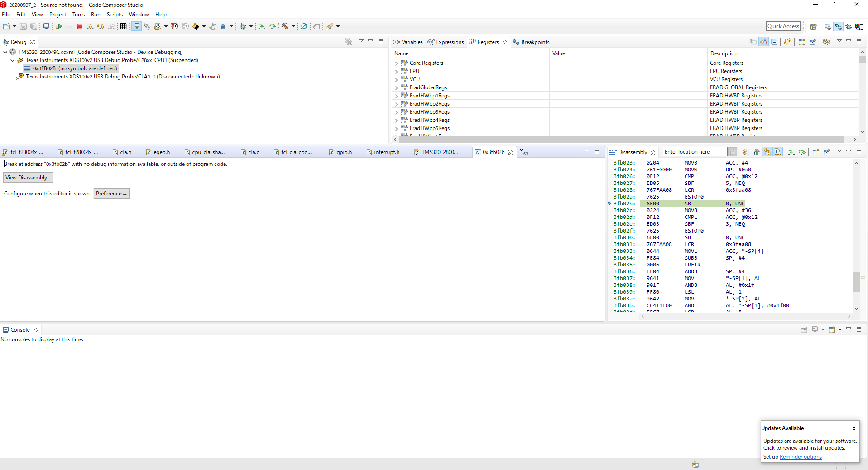Toggle Show Type Names in Registers view
Viewport: 868px width, 470px height.
coord(753,42)
